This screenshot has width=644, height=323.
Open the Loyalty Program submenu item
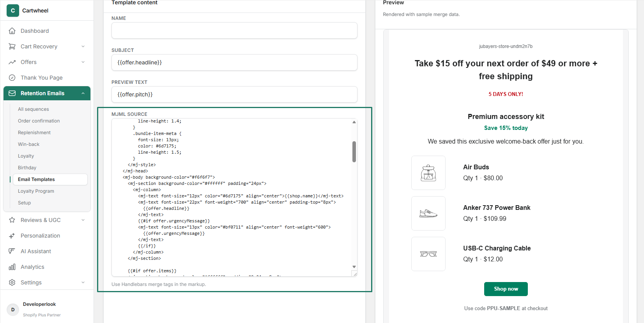pos(36,191)
